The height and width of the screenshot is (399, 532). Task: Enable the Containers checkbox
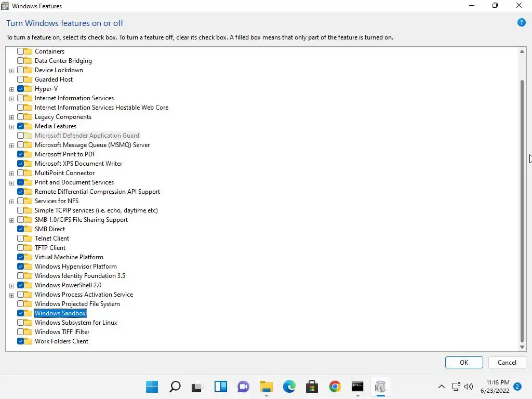[20, 51]
